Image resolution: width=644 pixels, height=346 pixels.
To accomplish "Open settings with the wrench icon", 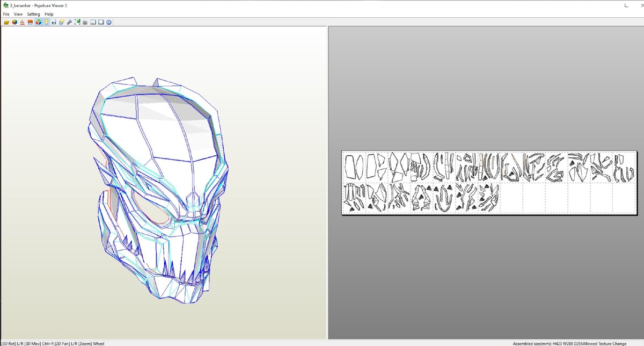I will (x=70, y=22).
